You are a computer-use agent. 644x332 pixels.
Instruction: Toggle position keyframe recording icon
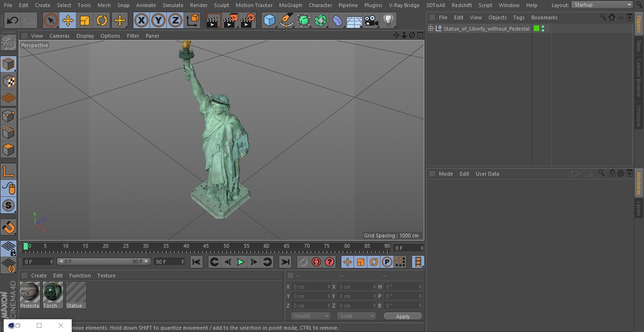pos(347,262)
